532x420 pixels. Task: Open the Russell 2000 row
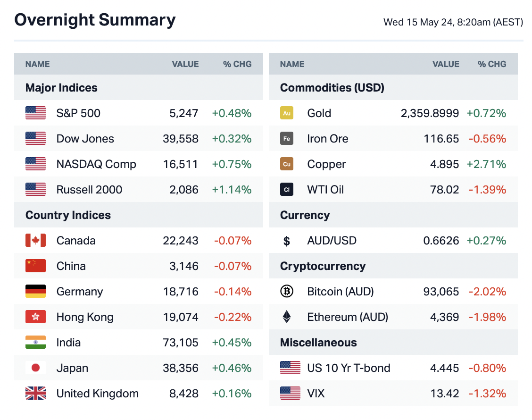[x=89, y=190]
